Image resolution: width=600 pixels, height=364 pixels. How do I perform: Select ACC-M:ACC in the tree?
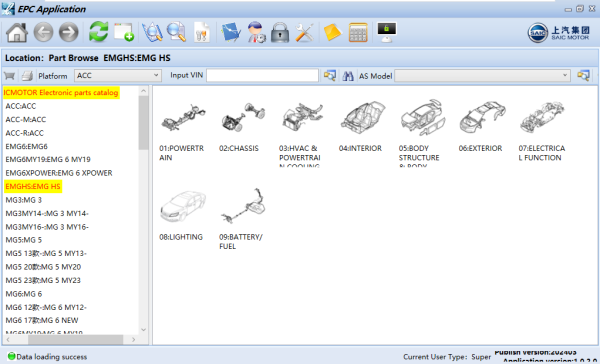point(26,119)
